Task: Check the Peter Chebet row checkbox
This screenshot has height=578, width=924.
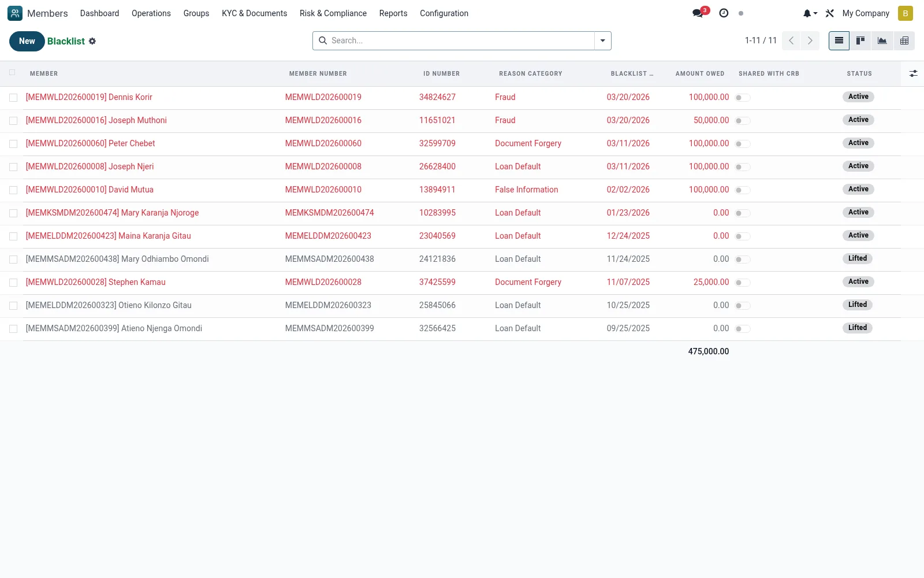Action: coord(13,144)
